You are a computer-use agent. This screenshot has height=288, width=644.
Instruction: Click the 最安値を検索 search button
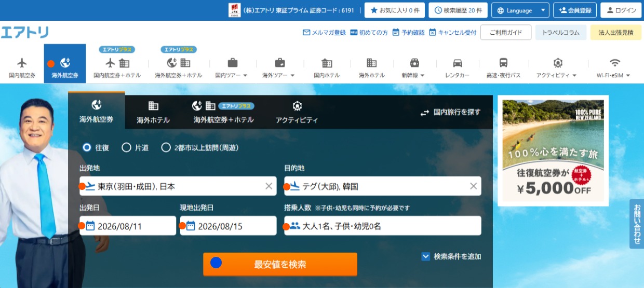pos(280,264)
